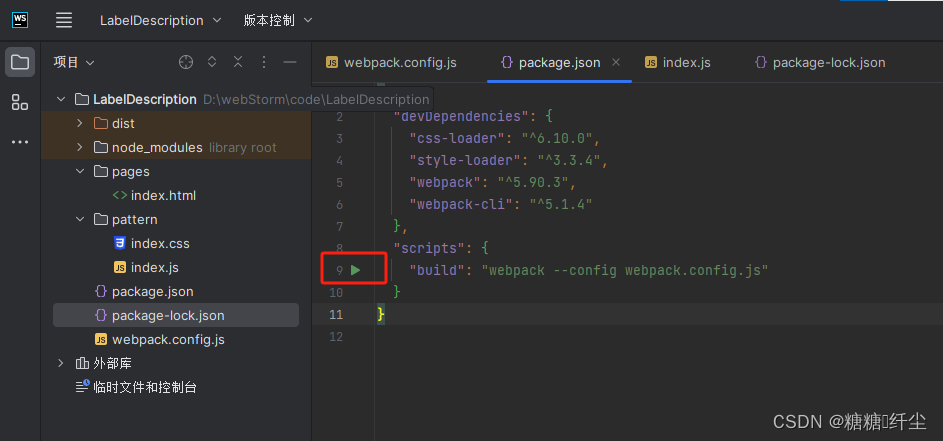
Task: Hide the project panel with minus icon
Action: 290,62
